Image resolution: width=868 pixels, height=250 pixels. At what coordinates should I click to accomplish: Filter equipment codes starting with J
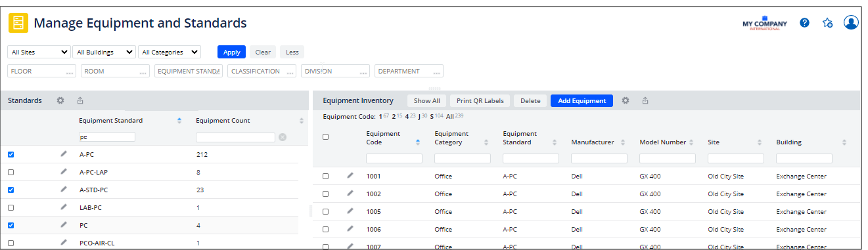(x=419, y=117)
